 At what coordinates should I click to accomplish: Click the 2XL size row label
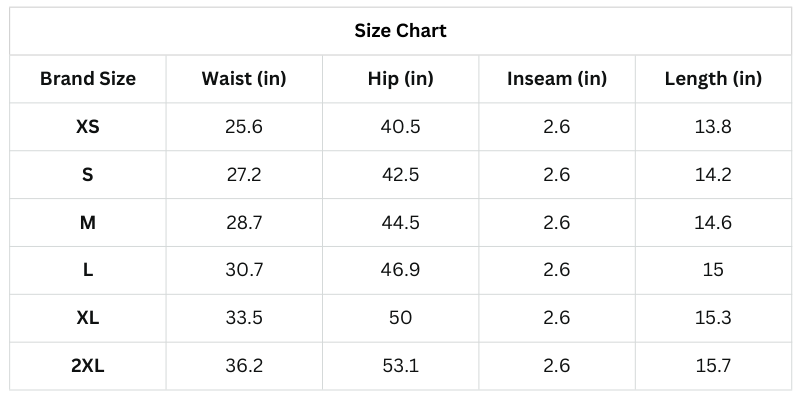(x=88, y=366)
